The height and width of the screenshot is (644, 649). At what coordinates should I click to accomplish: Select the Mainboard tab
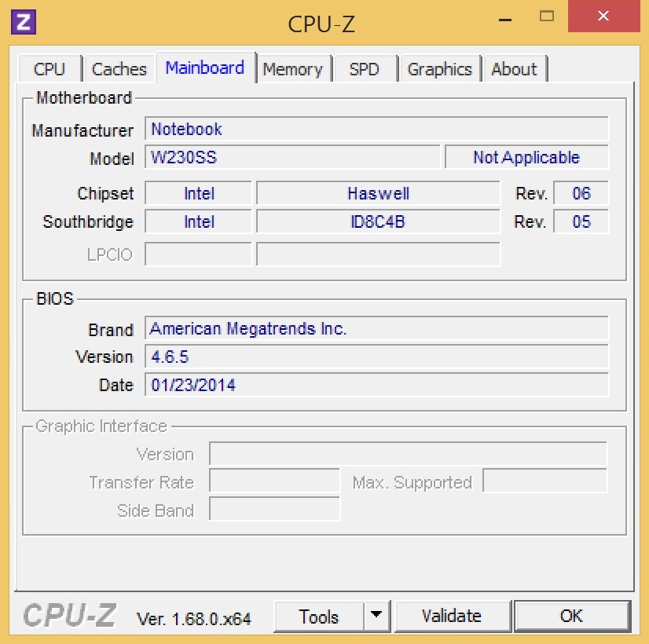click(205, 68)
